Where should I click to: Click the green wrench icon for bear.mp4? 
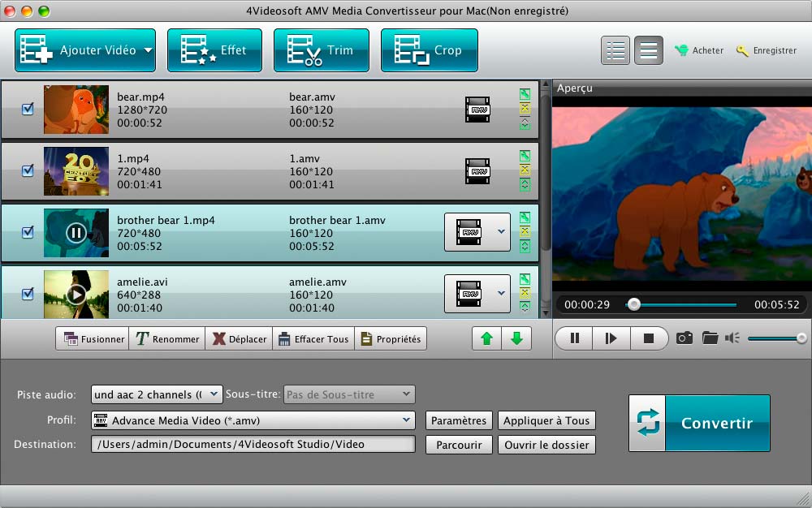coord(525,94)
